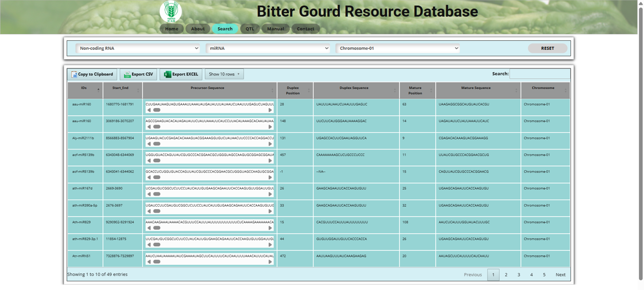Sort by the IDs column arrow

click(x=98, y=90)
